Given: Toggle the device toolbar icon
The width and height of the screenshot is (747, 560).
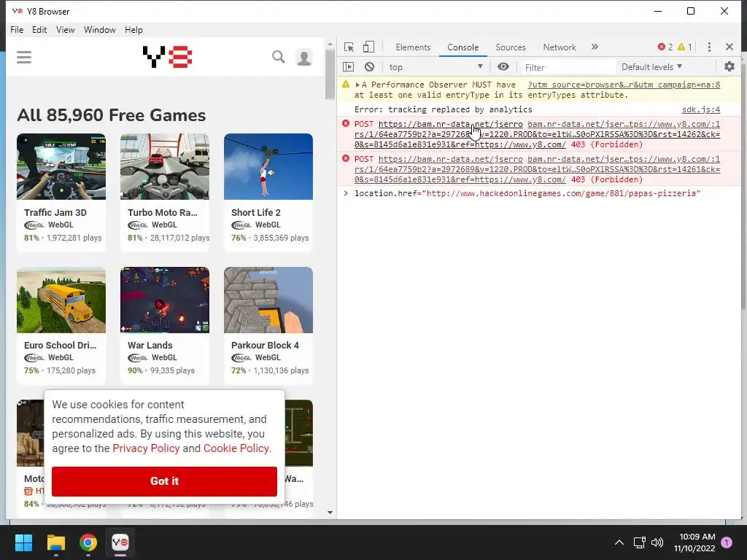Looking at the screenshot, I should pos(368,47).
